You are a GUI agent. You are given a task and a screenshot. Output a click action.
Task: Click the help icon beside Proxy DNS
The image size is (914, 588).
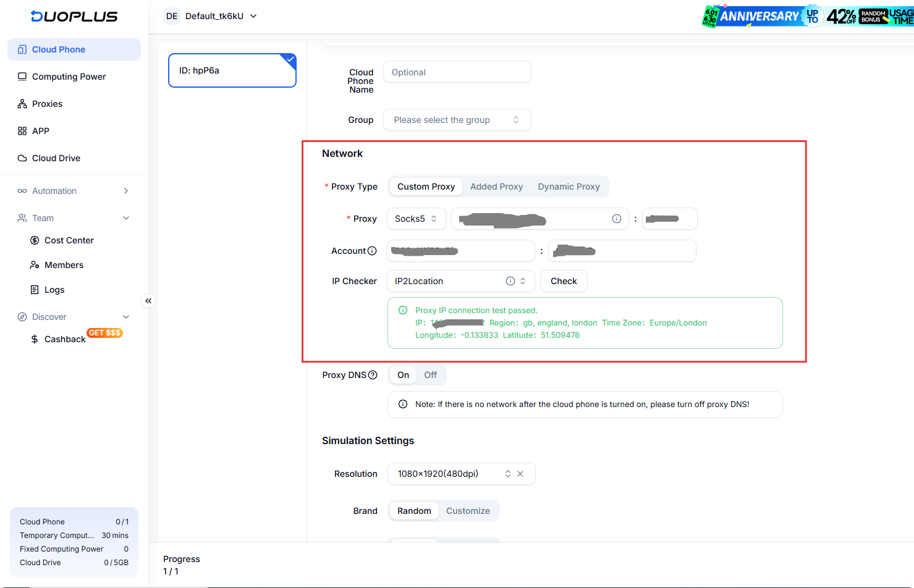373,375
